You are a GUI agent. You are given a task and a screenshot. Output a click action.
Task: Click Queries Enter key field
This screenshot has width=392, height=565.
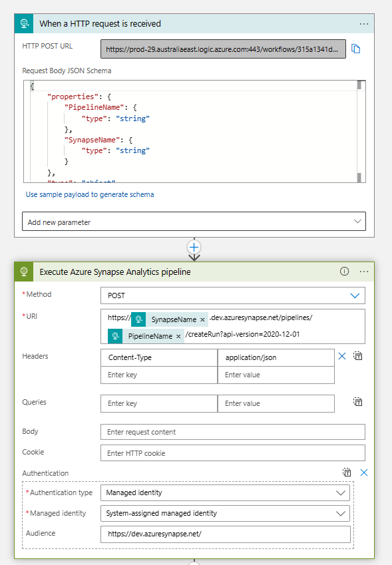(x=159, y=403)
